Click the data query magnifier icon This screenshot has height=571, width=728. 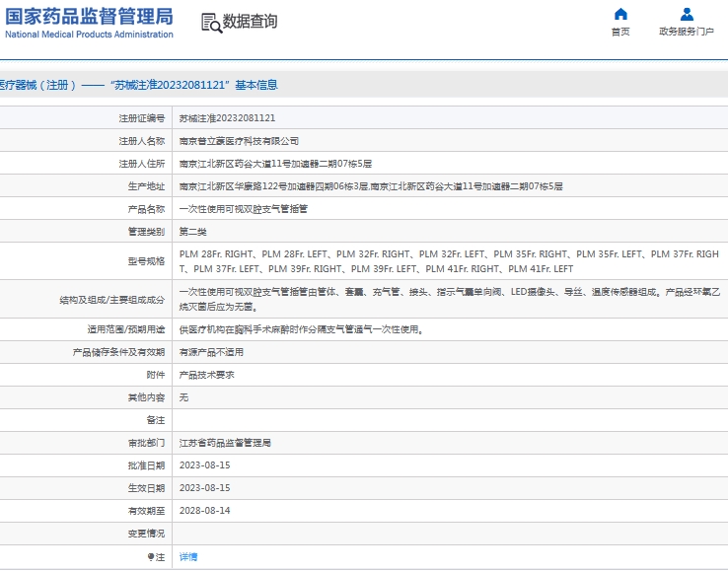click(x=211, y=23)
